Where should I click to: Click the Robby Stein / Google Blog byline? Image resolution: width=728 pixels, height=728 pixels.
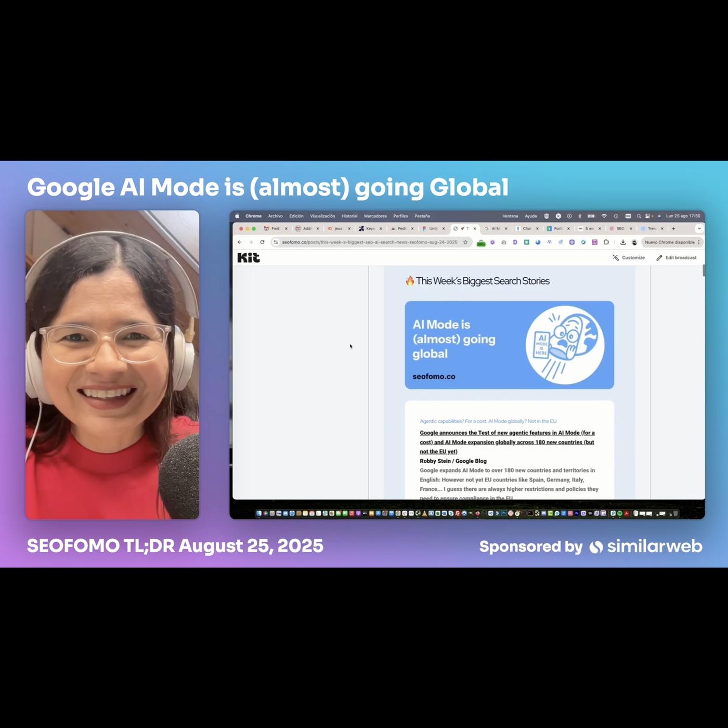click(453, 461)
